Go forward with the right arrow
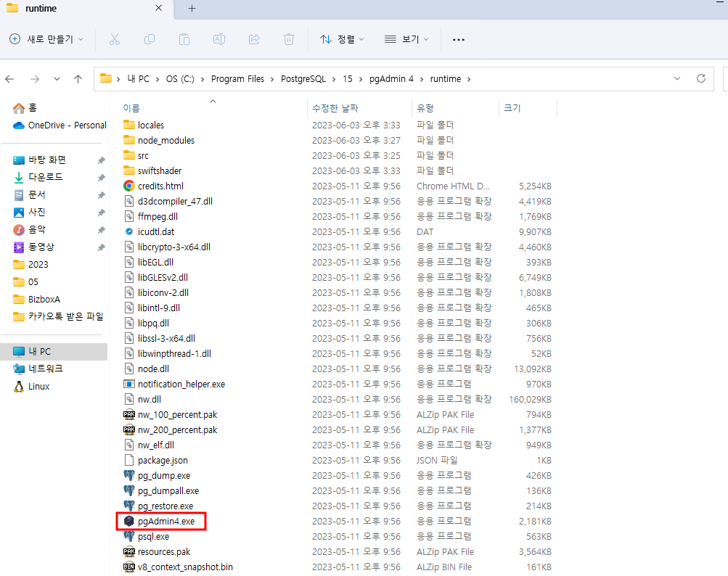This screenshot has width=728, height=576. [35, 79]
